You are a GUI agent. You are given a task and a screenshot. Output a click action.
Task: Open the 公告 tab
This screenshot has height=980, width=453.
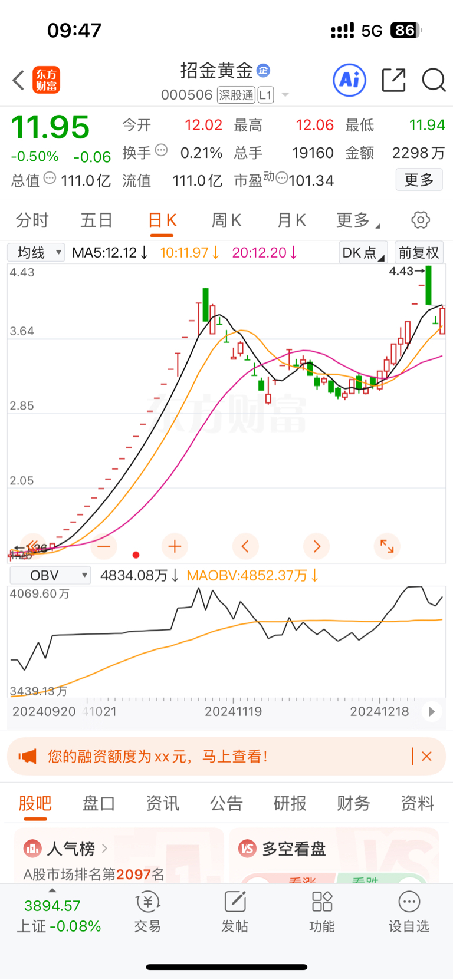[x=226, y=803]
